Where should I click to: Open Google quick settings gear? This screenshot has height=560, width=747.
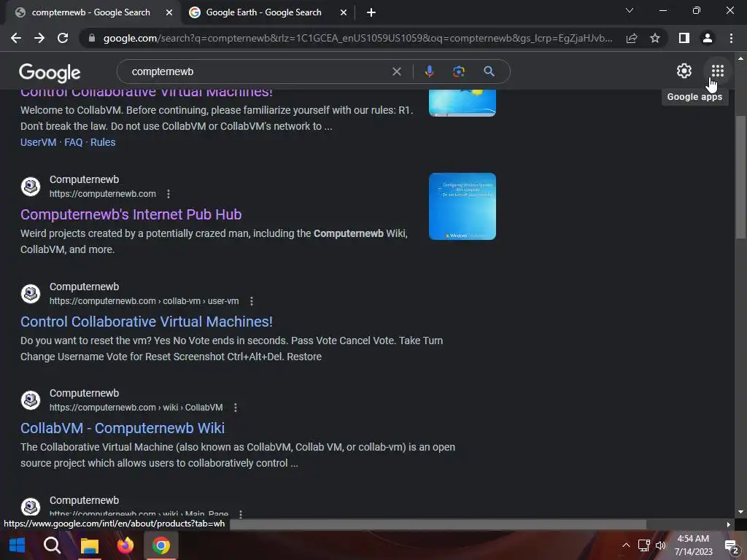tap(684, 71)
